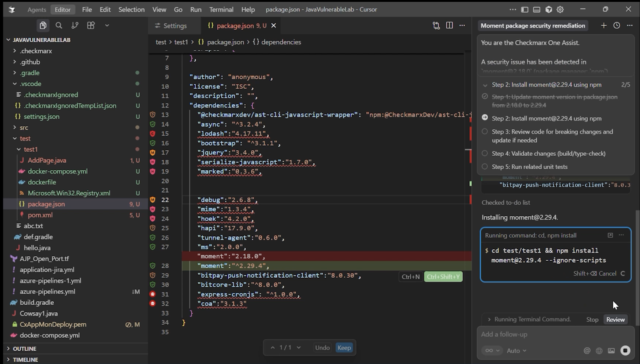The width and height of the screenshot is (640, 364).
Task: Click the Review button in the chat panel
Action: (615, 319)
